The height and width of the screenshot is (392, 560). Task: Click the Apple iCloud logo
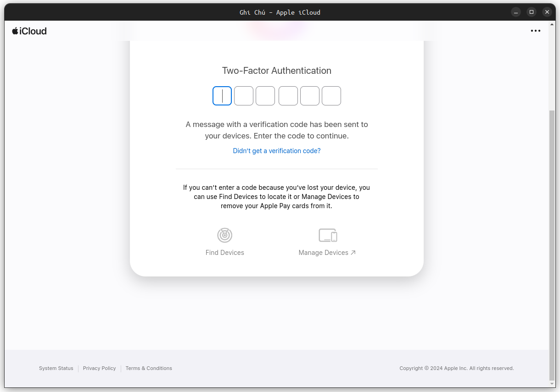click(29, 31)
